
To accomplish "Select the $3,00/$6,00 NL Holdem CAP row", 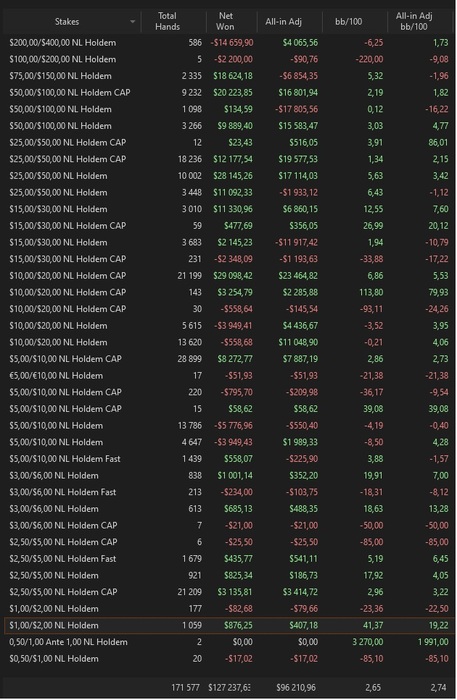I will point(228,525).
